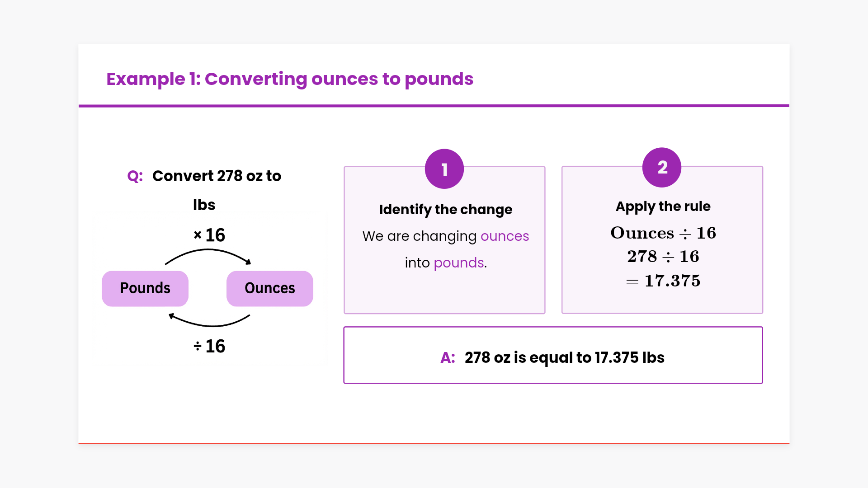Image resolution: width=868 pixels, height=488 pixels.
Task: Click the "Identify the change" heading
Action: tap(446, 210)
